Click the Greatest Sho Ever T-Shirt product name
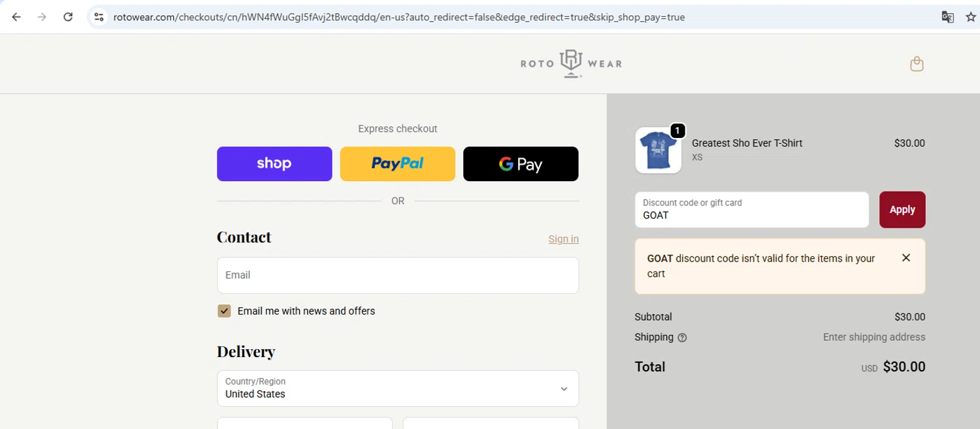 747,143
